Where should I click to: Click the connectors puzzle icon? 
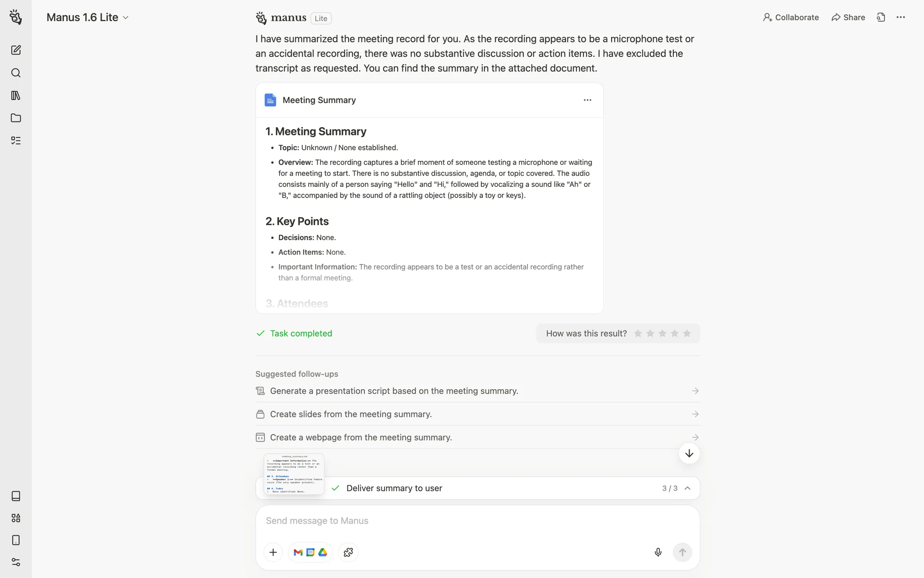(x=348, y=552)
